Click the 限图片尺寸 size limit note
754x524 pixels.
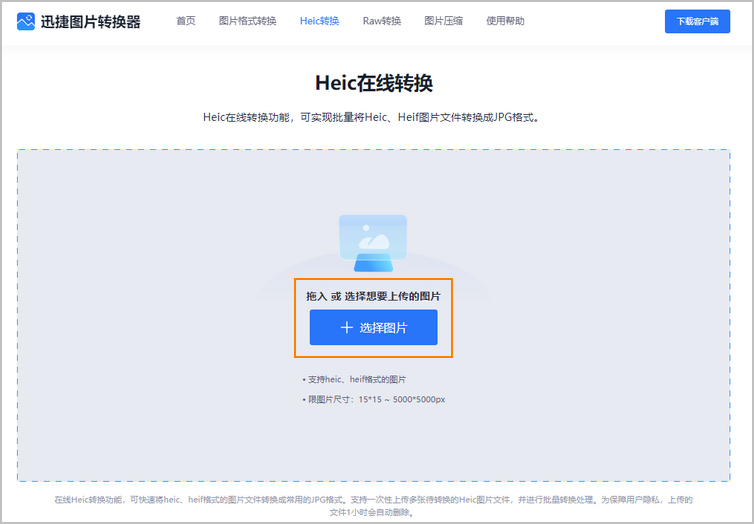(375, 399)
